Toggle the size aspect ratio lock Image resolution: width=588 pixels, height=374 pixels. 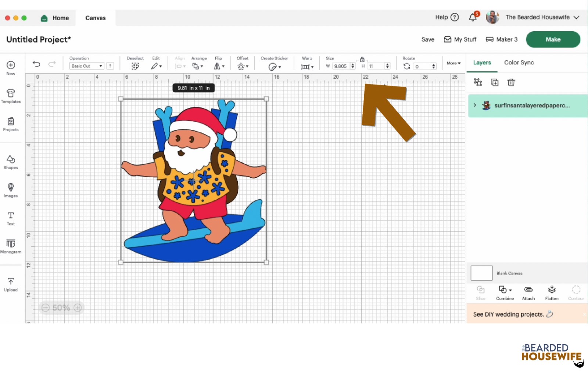362,59
